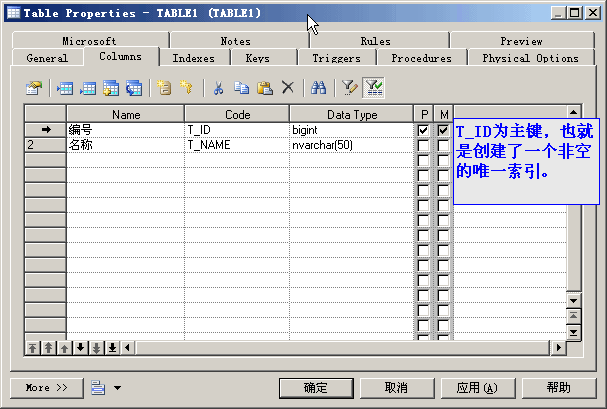
Task: Confirm with the 确定 button
Action: tap(316, 388)
